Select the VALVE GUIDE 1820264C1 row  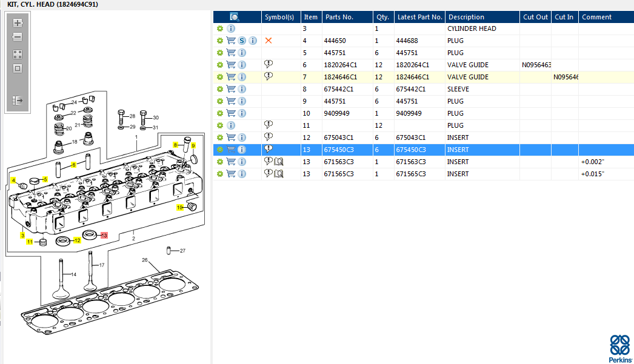(423, 65)
